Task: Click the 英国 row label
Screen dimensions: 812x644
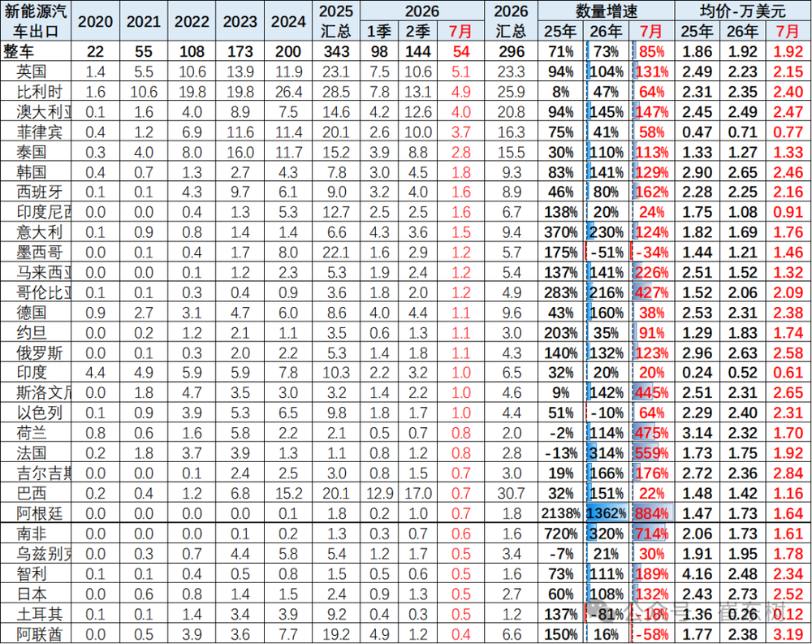Action: (x=31, y=71)
